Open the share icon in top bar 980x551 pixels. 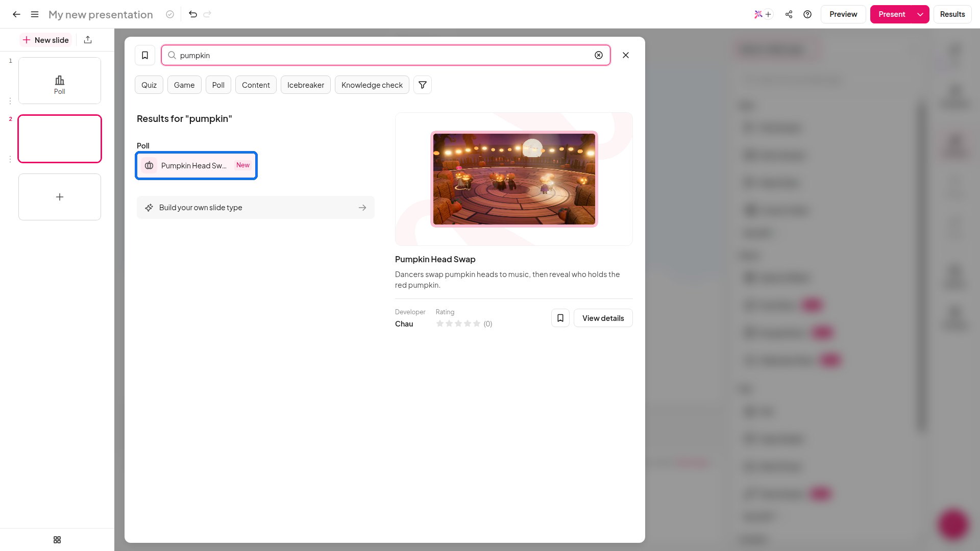pyautogui.click(x=789, y=14)
